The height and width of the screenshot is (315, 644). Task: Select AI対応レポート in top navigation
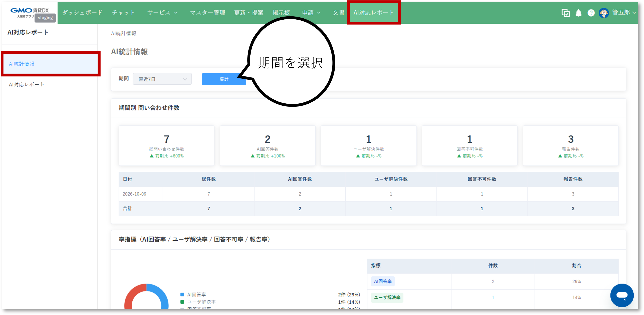[373, 13]
